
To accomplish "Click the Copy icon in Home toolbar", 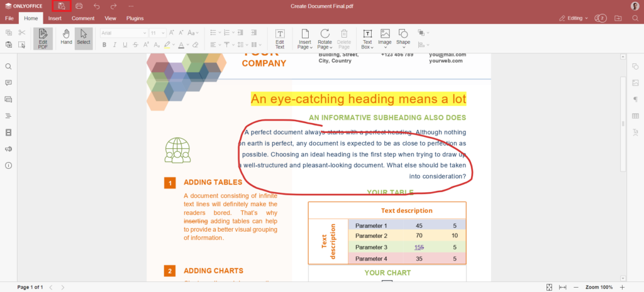I will pyautogui.click(x=9, y=33).
